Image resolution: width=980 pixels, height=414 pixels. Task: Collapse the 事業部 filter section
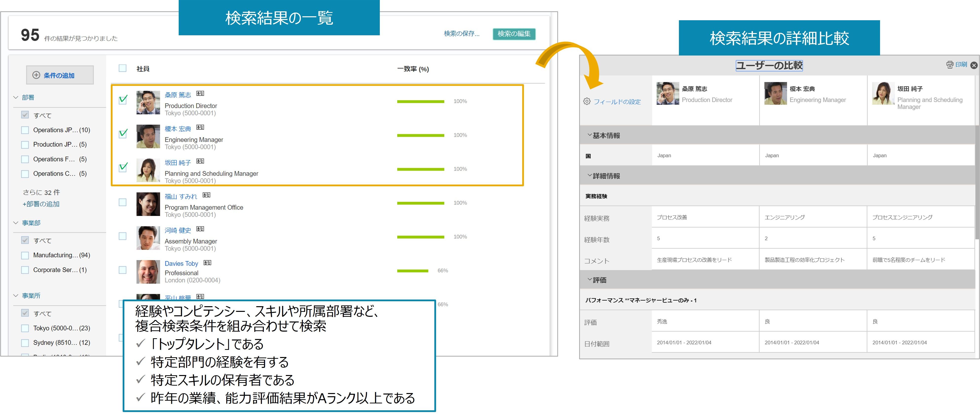[x=16, y=223]
